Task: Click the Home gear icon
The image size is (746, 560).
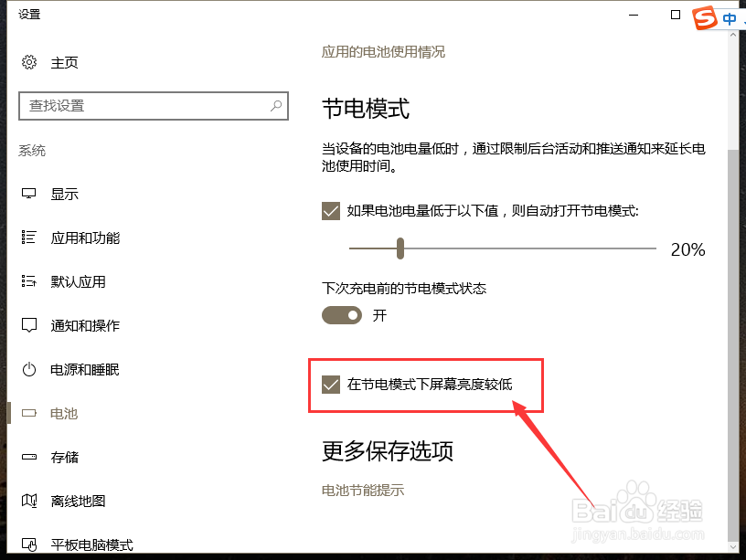Action: tap(29, 62)
